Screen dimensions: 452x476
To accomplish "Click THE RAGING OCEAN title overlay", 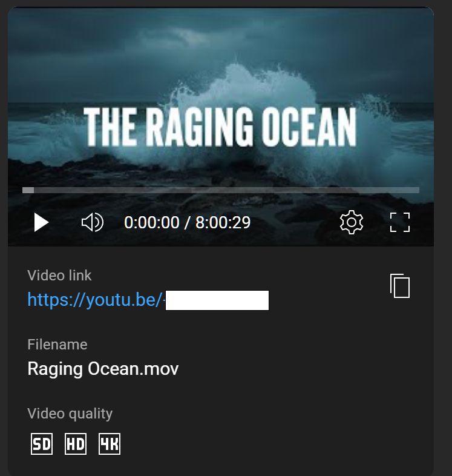I will pyautogui.click(x=220, y=127).
